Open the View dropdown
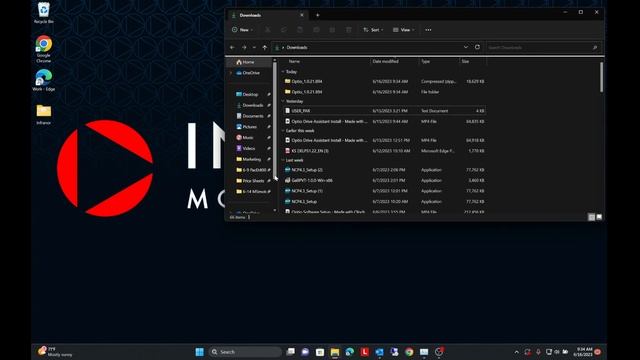This screenshot has height=360, width=640. coord(404,30)
